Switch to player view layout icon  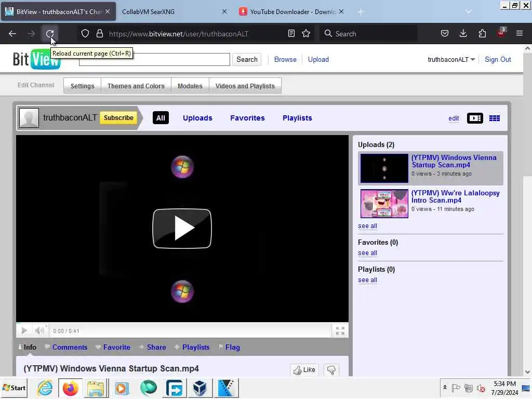pyautogui.click(x=475, y=118)
